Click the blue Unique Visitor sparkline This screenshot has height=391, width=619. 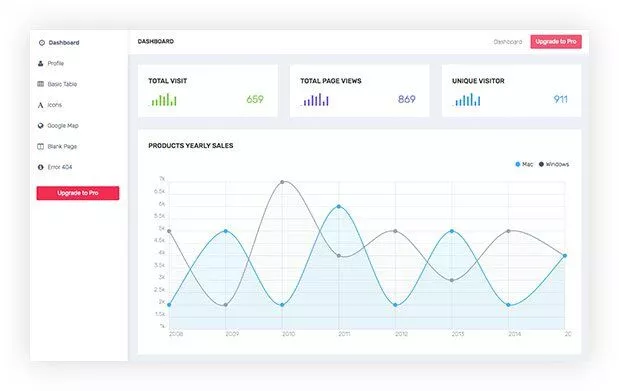coord(466,100)
